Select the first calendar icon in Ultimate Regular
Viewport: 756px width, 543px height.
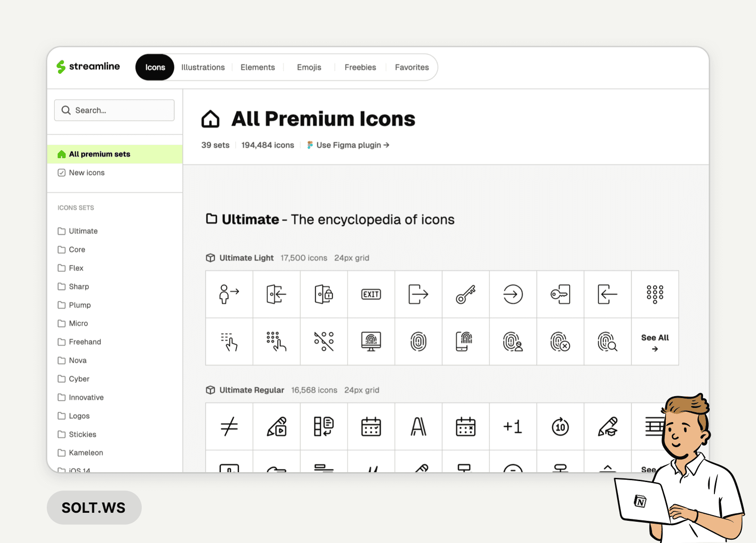(371, 427)
